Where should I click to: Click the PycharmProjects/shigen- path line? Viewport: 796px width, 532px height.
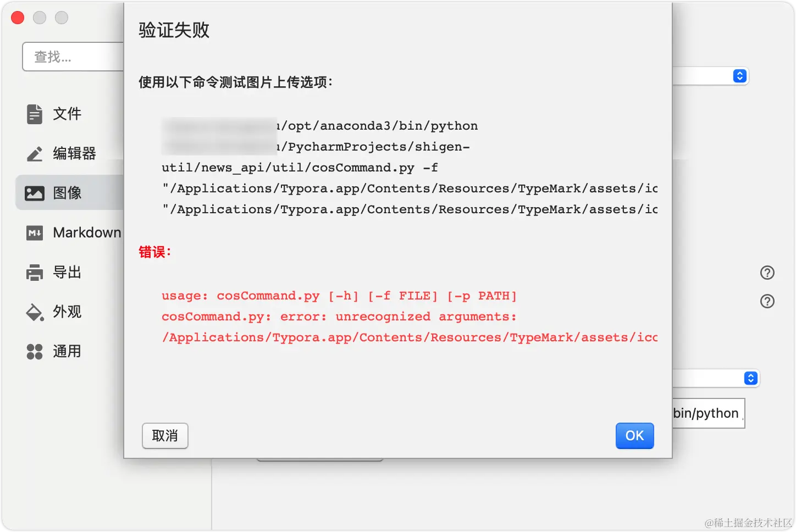[x=317, y=147]
